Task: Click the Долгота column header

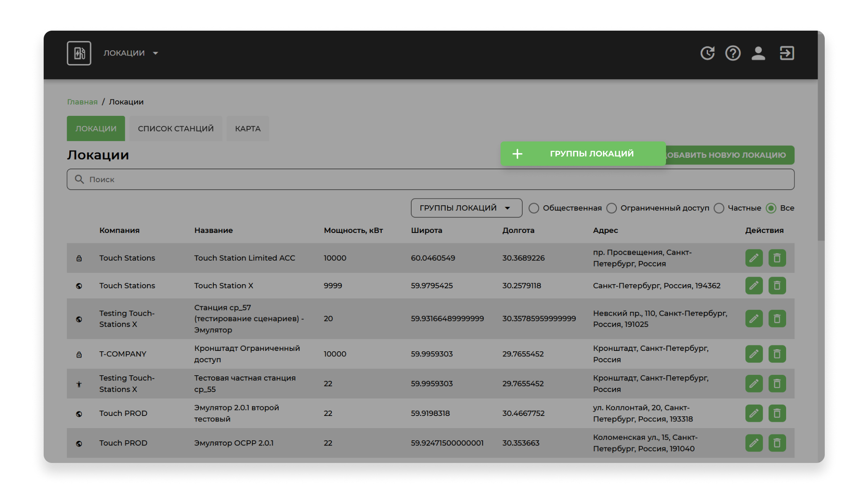Action: point(518,230)
